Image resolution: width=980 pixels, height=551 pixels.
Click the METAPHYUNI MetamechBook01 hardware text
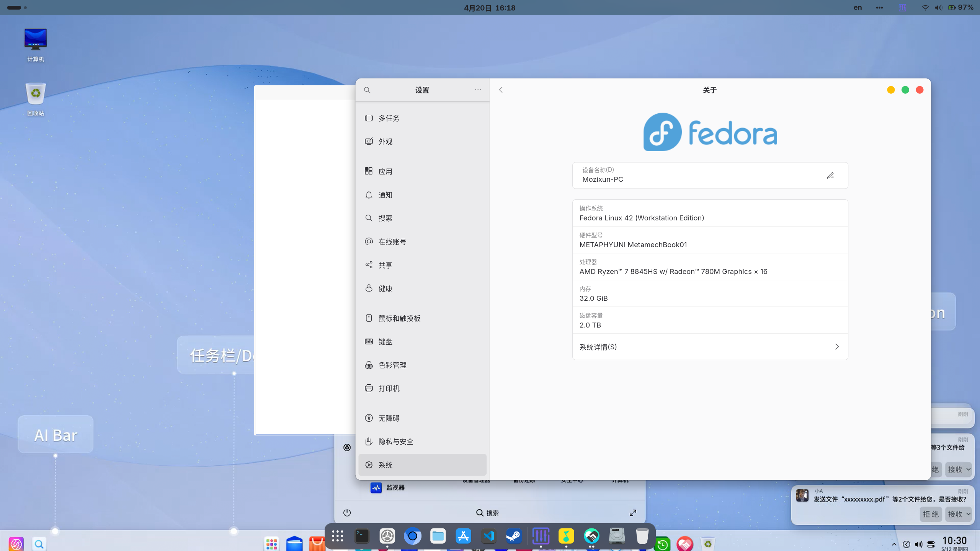pyautogui.click(x=633, y=245)
